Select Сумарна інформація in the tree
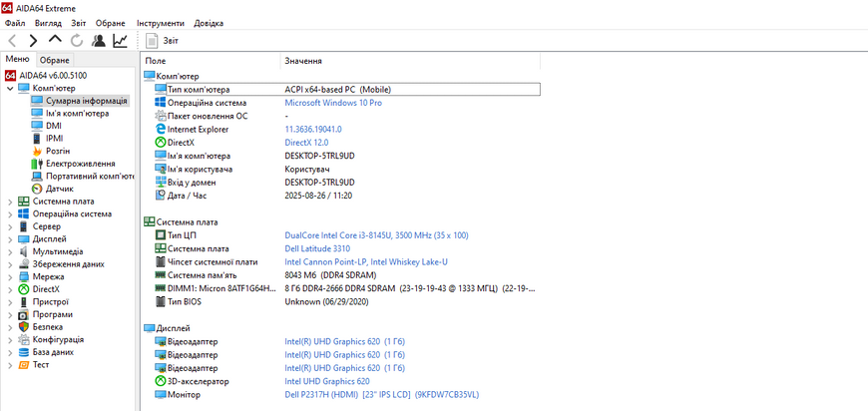The width and height of the screenshot is (868, 411). 87,101
